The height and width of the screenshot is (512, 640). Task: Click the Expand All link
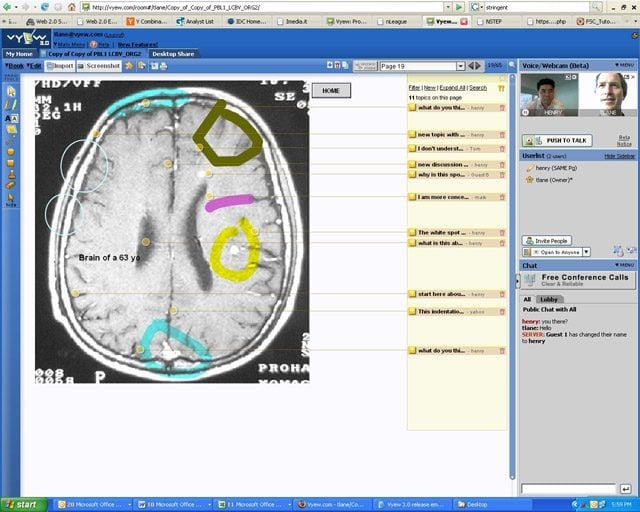coord(452,88)
